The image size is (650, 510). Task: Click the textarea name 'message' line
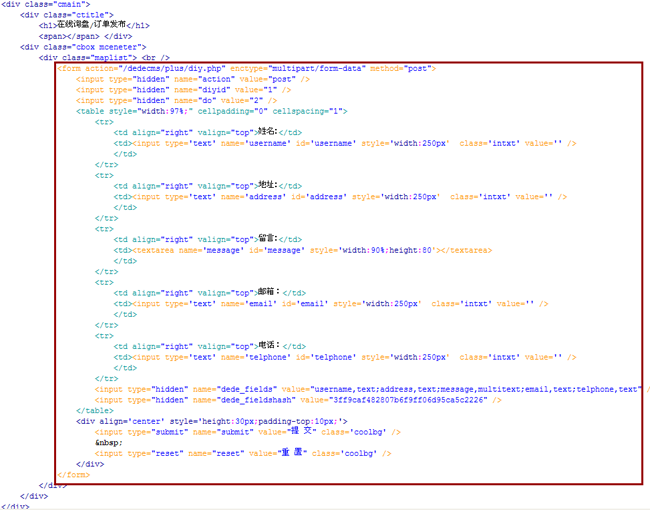click(x=300, y=250)
